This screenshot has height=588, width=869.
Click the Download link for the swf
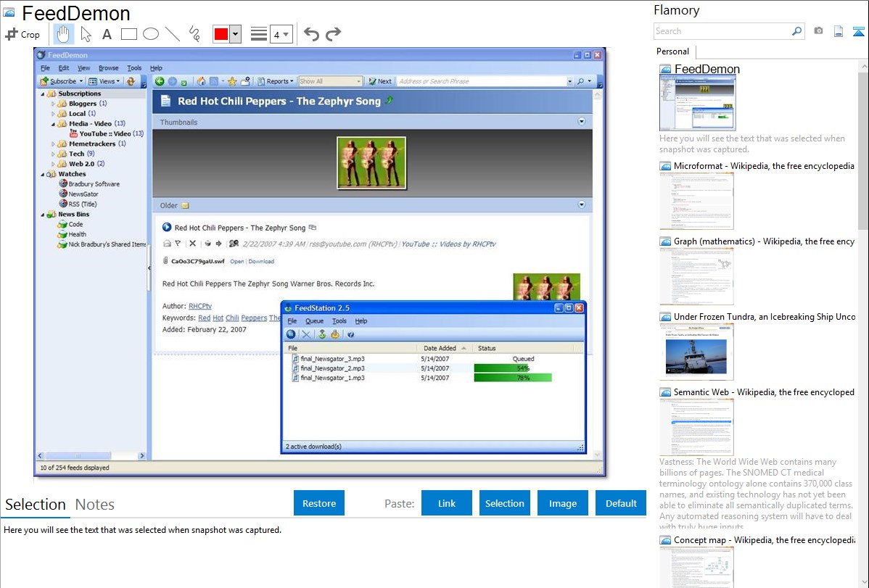pyautogui.click(x=261, y=262)
